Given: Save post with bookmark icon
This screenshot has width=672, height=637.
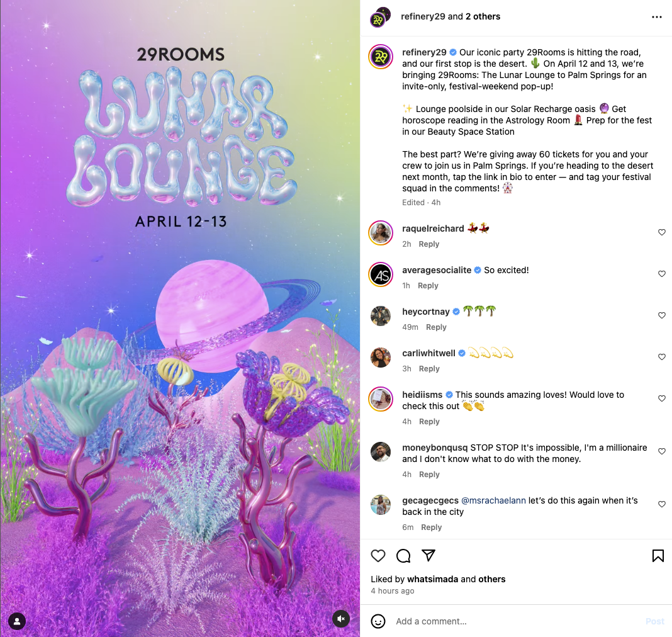Looking at the screenshot, I should click(x=658, y=556).
